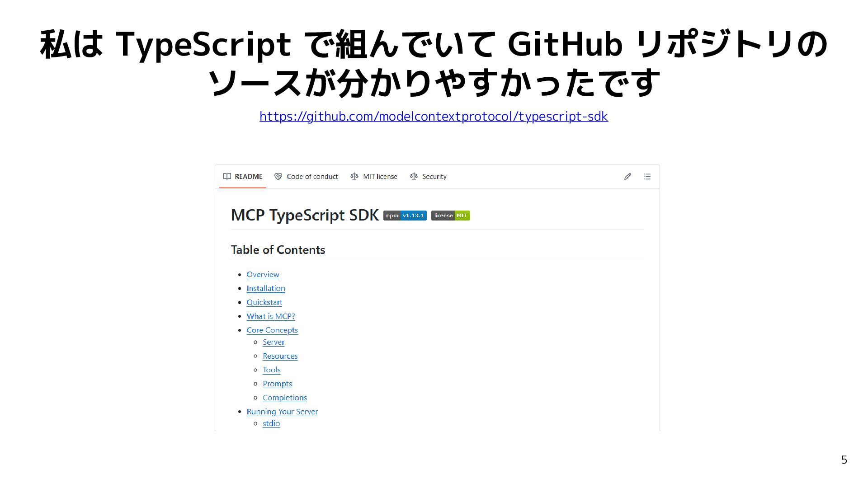Go to the stdio subsection link

click(x=271, y=423)
